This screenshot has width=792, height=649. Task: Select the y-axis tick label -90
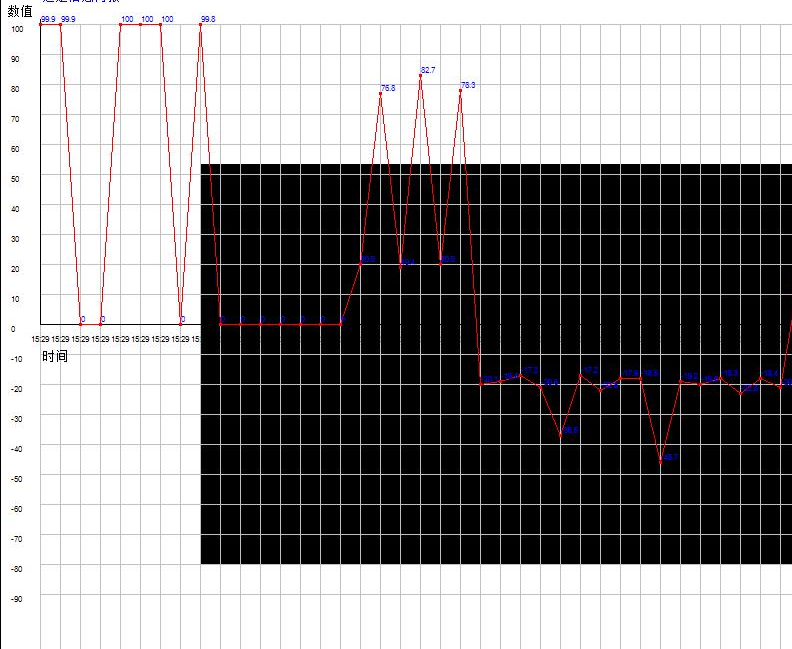point(17,599)
